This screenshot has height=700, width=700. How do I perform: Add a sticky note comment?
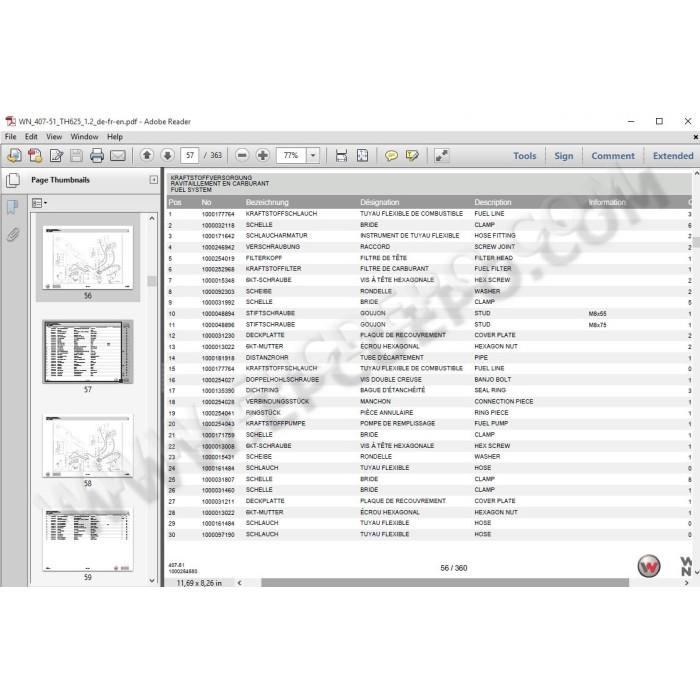[391, 155]
